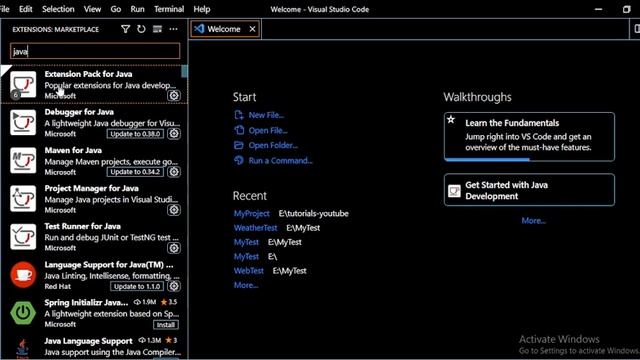This screenshot has width=640, height=360.
Task: Open the Terminal menu
Action: (169, 9)
